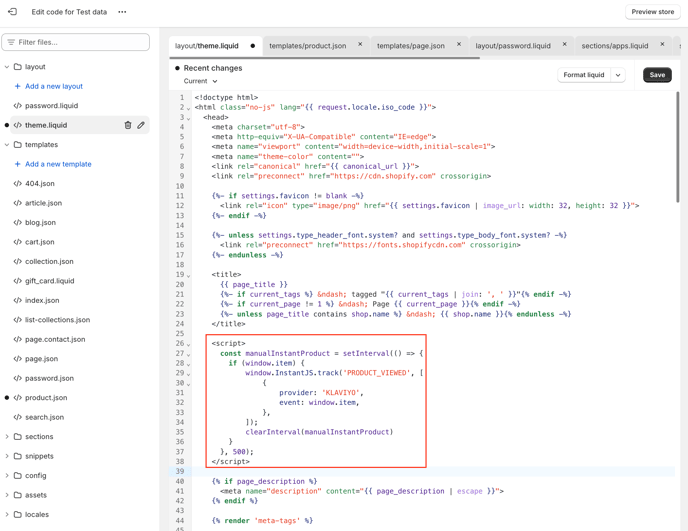
Task: Expand the config folder
Action: pyautogui.click(x=7, y=475)
